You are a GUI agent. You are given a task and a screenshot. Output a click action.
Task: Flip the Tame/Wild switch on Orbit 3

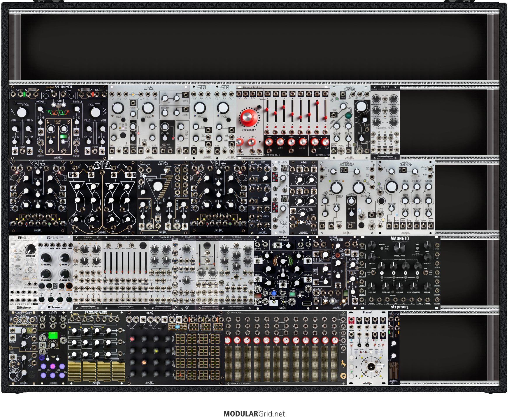pos(385,110)
